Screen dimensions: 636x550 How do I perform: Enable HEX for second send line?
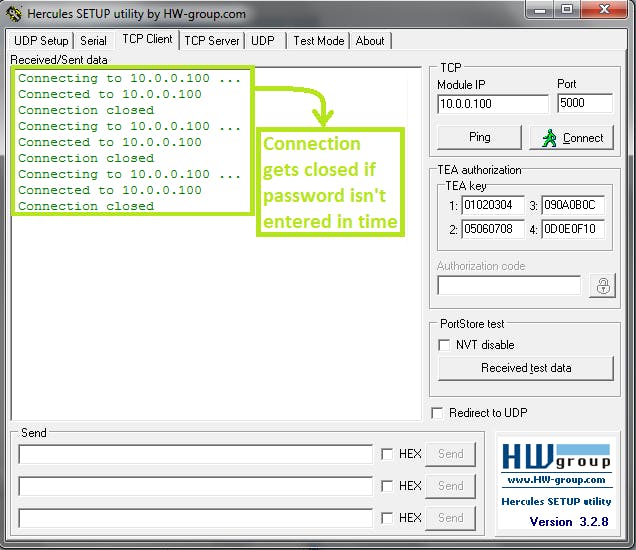[x=387, y=486]
